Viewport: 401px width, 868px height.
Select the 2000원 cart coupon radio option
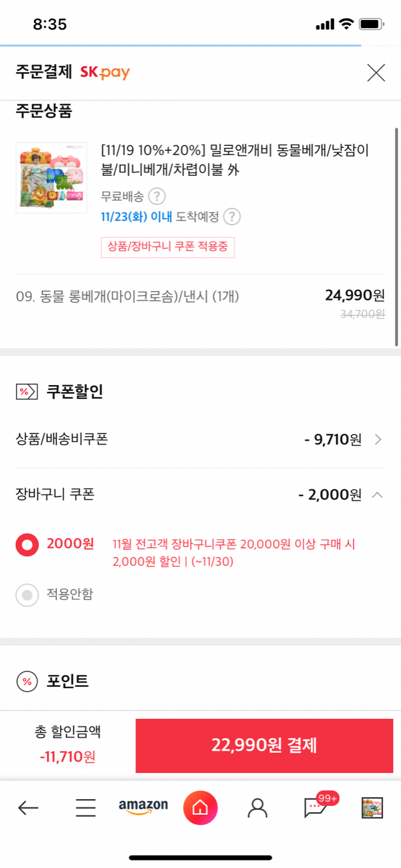click(x=27, y=545)
